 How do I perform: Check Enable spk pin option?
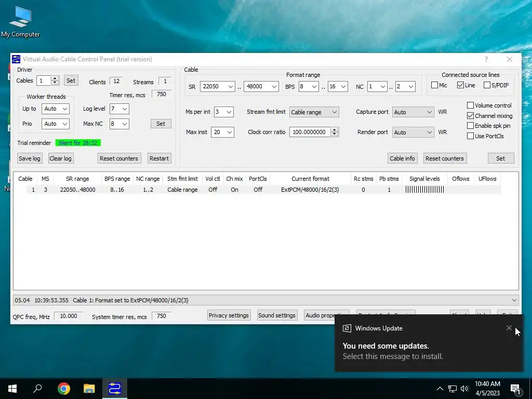tap(470, 126)
